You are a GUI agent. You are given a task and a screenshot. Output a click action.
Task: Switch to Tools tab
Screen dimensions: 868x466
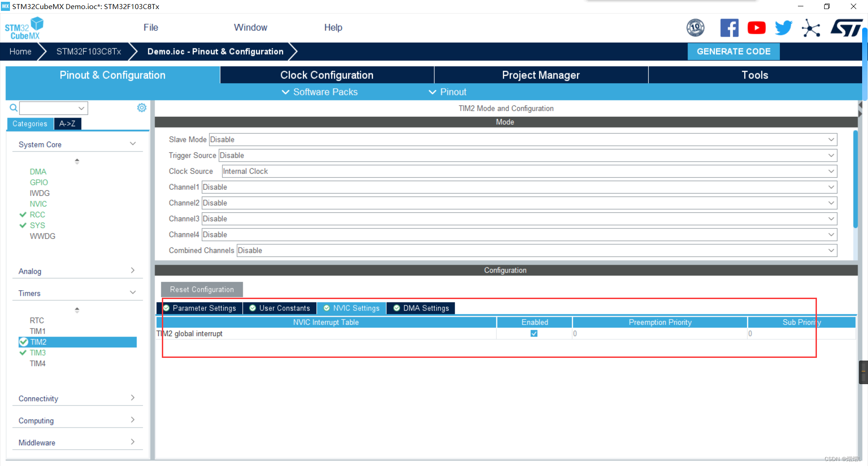[x=755, y=75]
